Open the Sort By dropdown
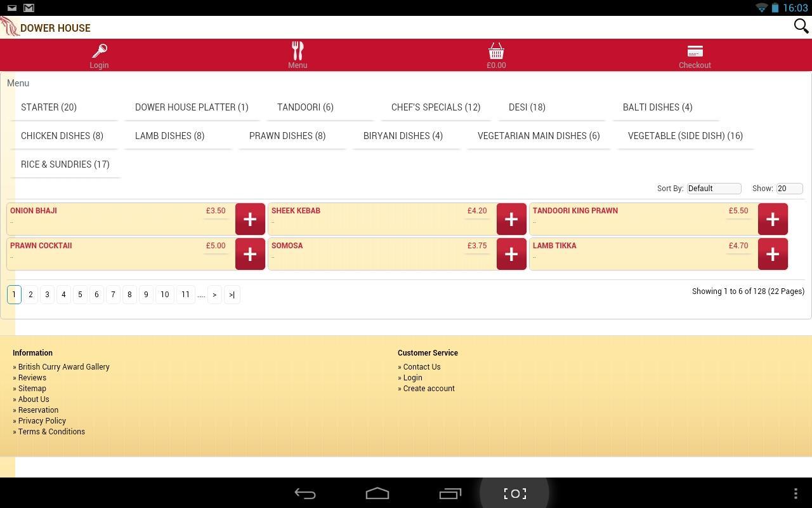 tap(714, 189)
